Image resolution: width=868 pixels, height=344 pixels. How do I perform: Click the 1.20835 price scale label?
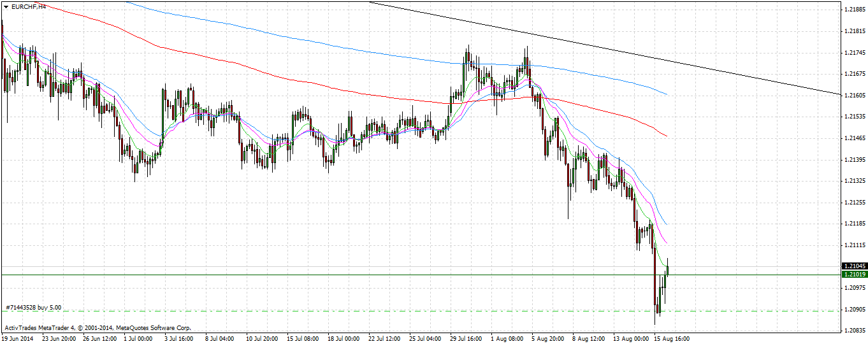pyautogui.click(x=854, y=331)
